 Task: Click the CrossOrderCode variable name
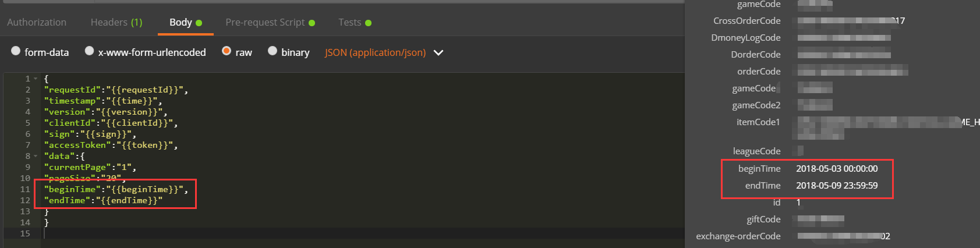(747, 21)
